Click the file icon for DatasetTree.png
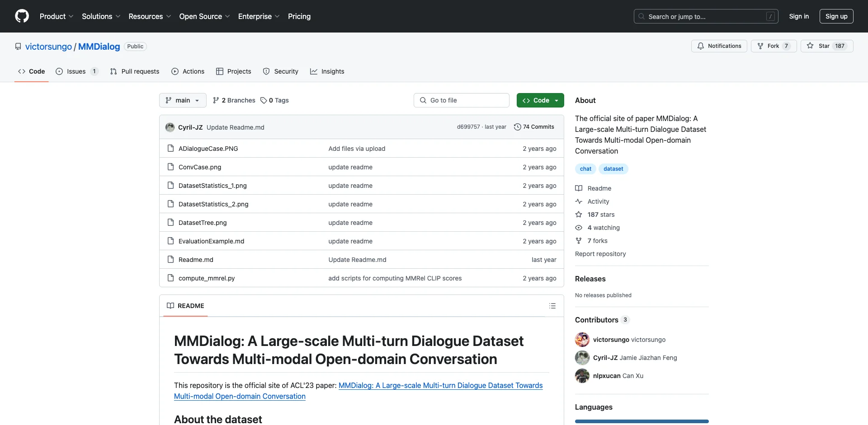This screenshot has width=868, height=425. click(170, 222)
